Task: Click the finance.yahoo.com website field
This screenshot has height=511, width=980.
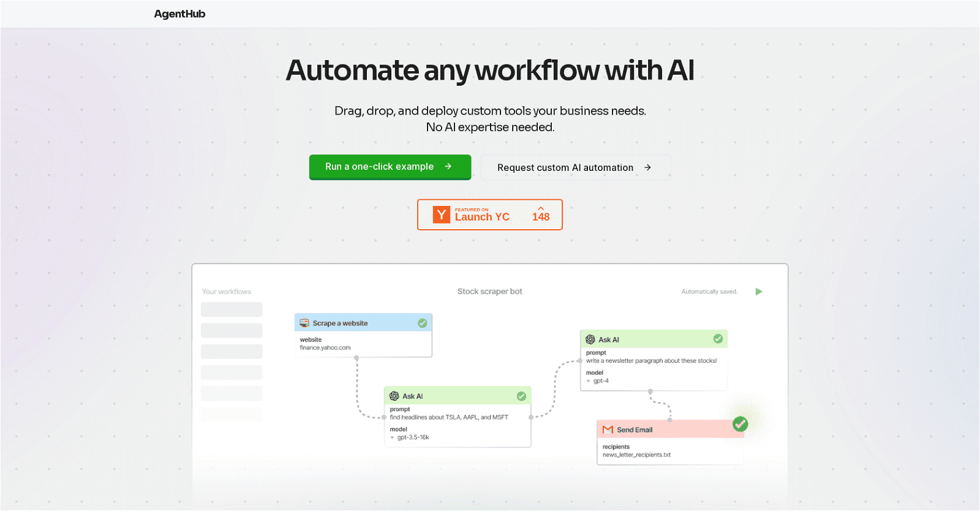Action: [x=325, y=348]
